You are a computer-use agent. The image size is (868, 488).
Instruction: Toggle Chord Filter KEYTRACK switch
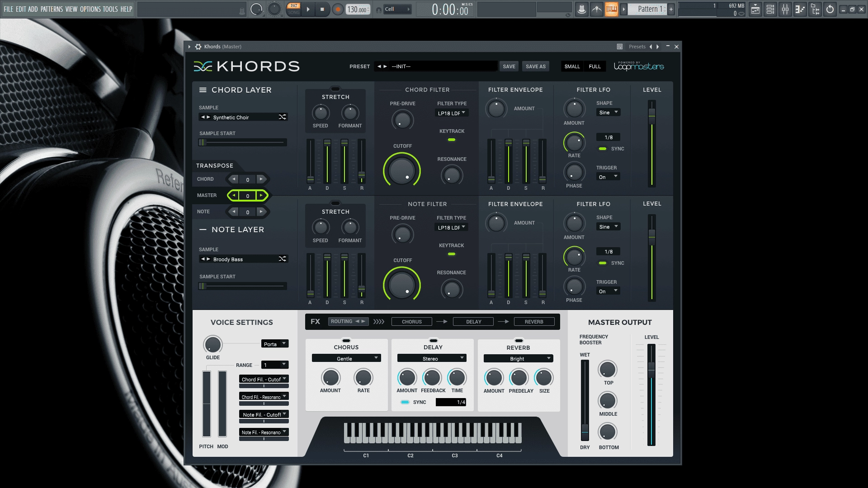coord(452,140)
